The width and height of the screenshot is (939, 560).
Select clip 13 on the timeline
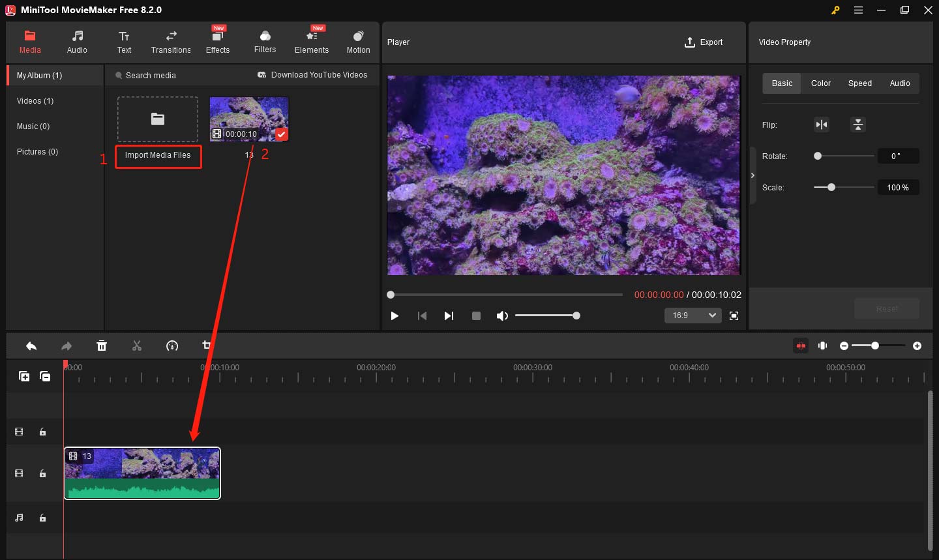pyautogui.click(x=142, y=473)
